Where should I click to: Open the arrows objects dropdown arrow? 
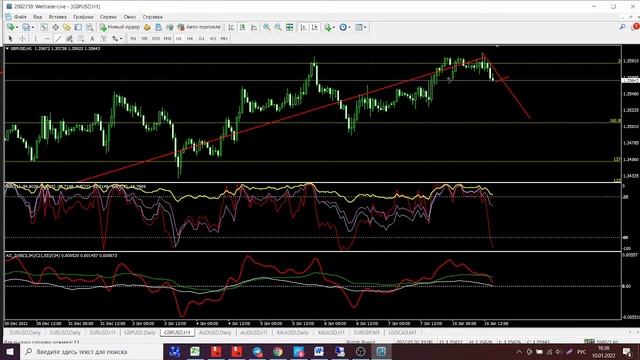click(121, 38)
